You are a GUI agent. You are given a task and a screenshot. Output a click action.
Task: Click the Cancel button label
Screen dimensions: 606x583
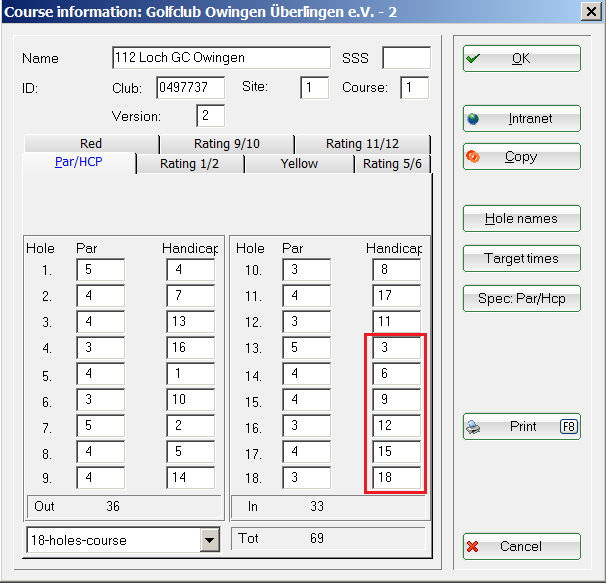(521, 547)
